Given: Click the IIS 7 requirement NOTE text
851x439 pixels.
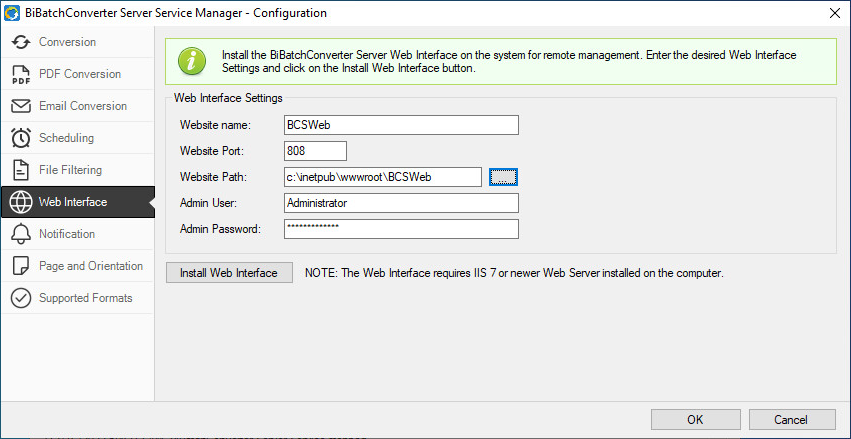Looking at the screenshot, I should pyautogui.click(x=514, y=273).
